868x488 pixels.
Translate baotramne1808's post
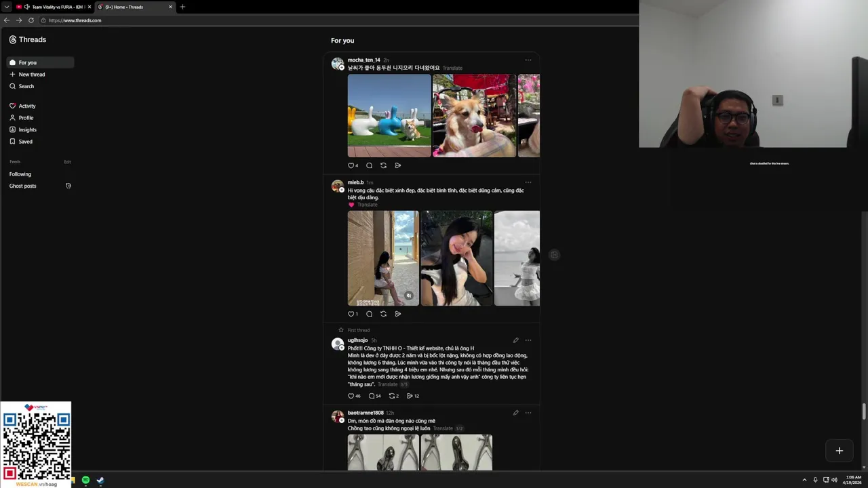point(443,428)
